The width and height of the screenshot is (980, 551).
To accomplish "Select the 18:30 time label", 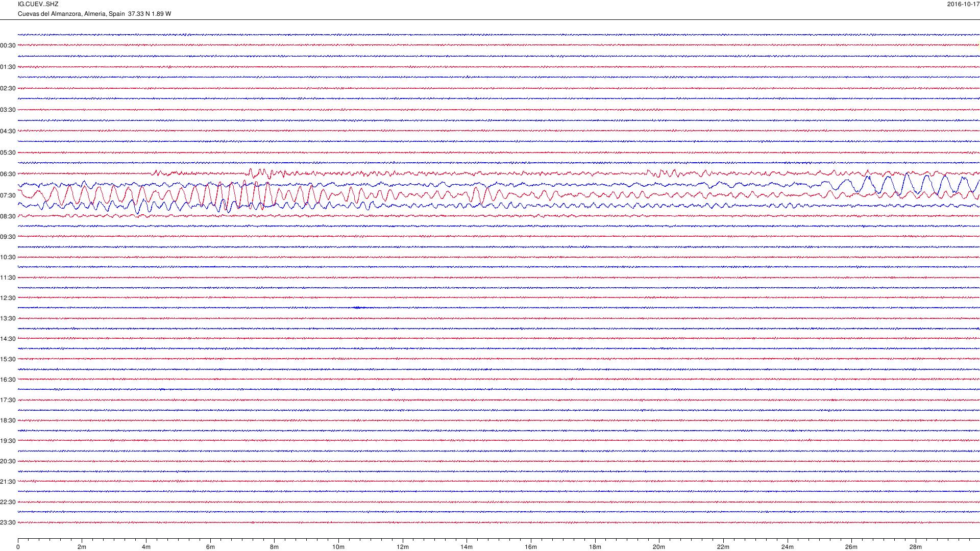I will click(x=8, y=420).
